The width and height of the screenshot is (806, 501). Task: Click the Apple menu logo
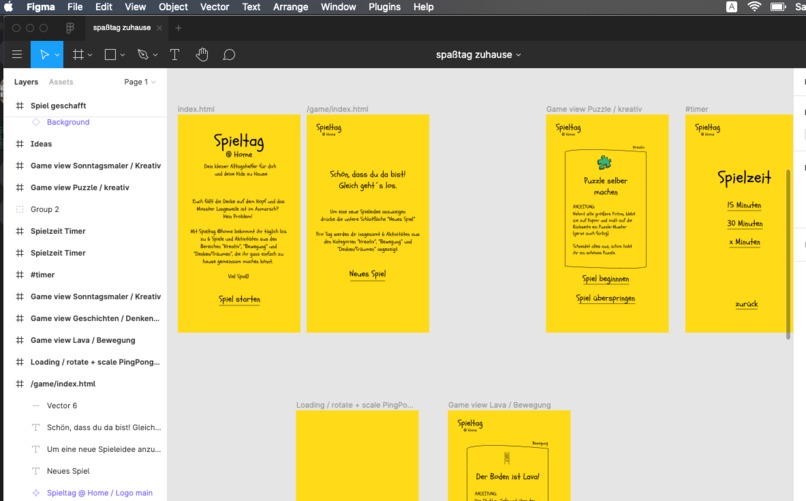(9, 7)
